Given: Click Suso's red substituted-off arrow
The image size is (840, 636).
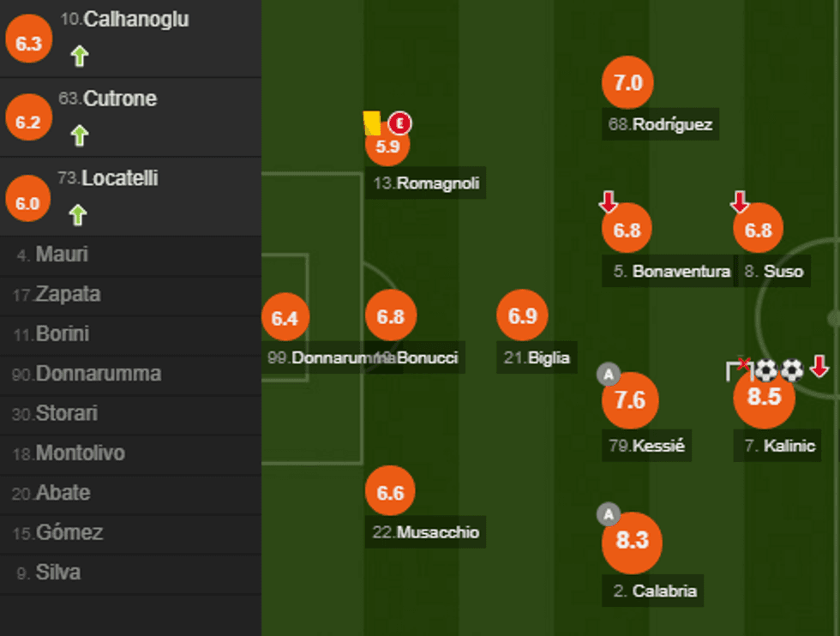Looking at the screenshot, I should click(x=739, y=202).
